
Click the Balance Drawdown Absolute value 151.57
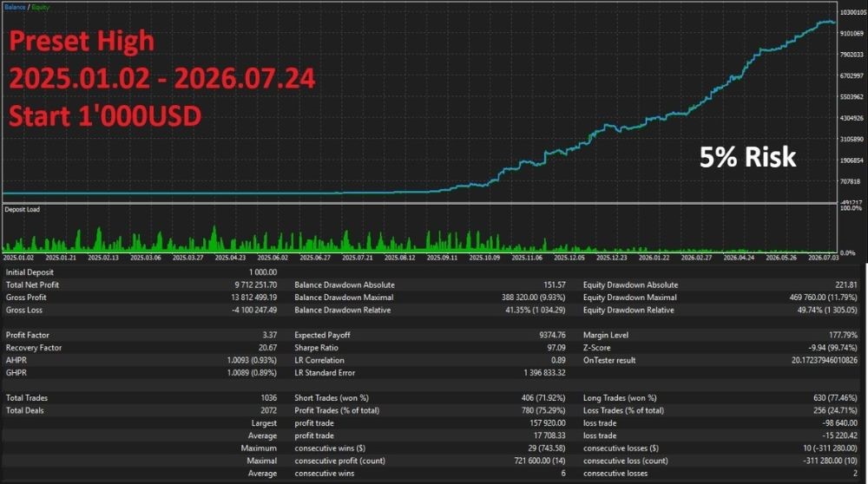[555, 285]
